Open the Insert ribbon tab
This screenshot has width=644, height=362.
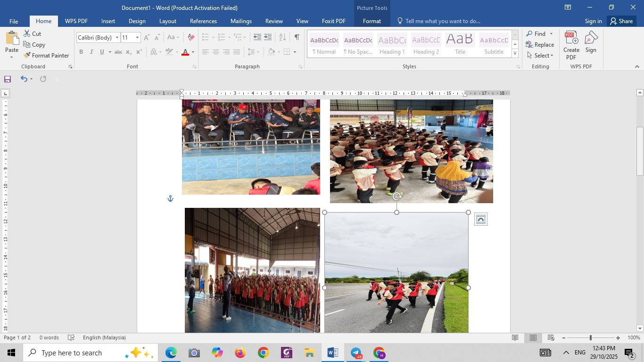click(108, 21)
